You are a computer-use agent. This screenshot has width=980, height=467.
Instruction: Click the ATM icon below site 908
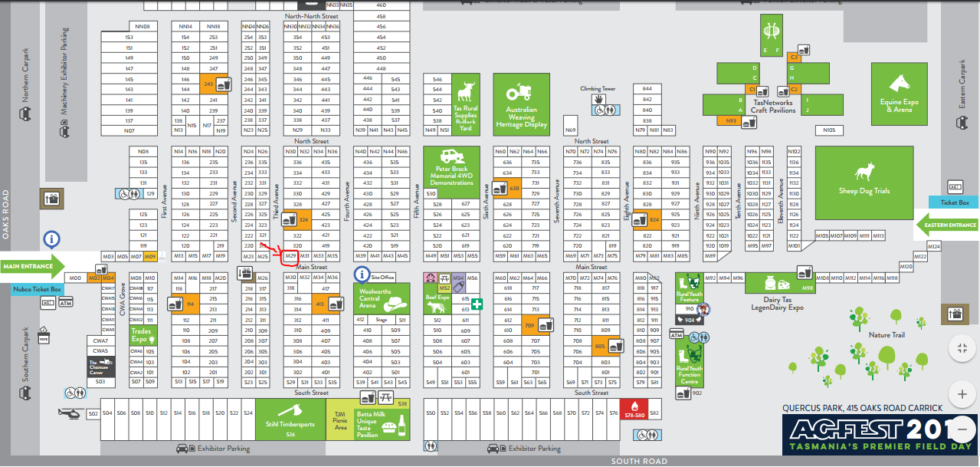tap(677, 335)
